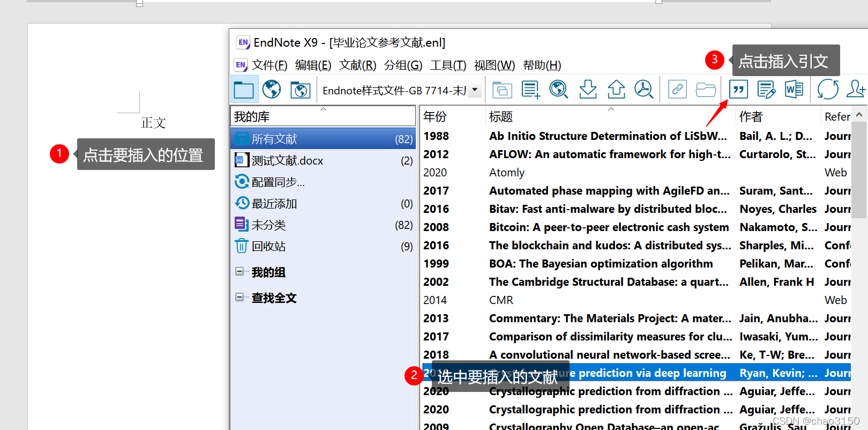
Task: Open the 分组(G) menu
Action: (403, 65)
